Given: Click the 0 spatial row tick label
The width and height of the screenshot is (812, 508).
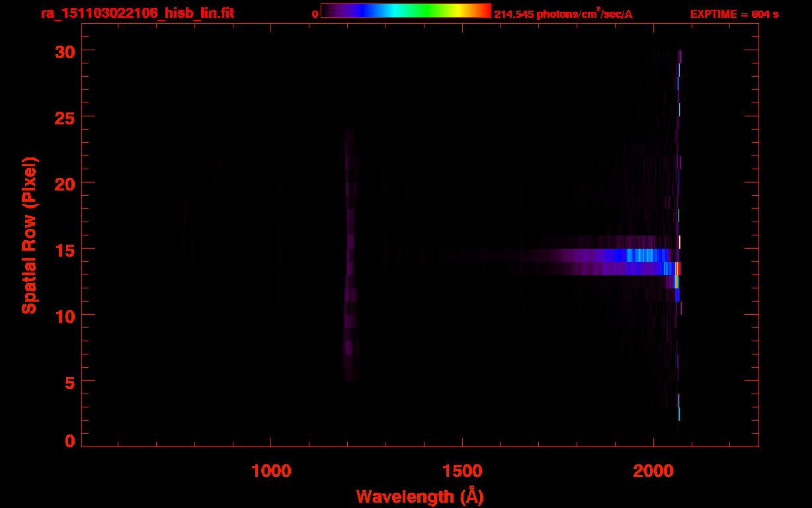Looking at the screenshot, I should point(71,441).
